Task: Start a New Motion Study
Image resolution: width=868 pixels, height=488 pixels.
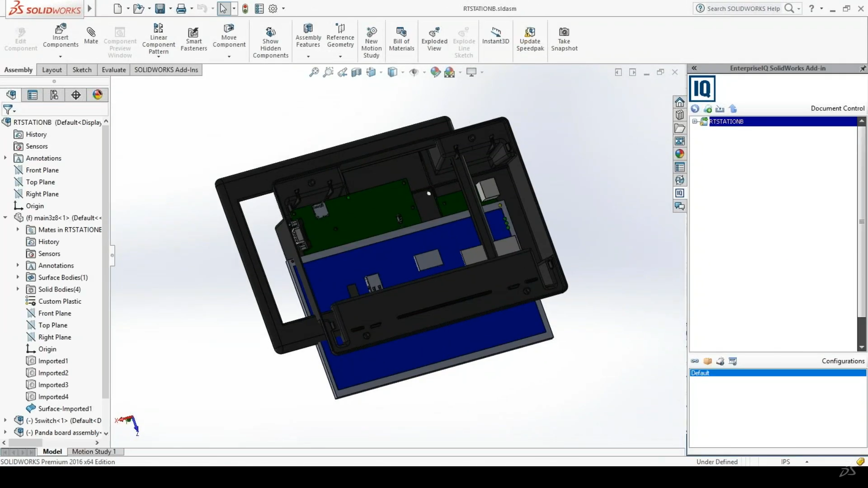Action: click(371, 42)
